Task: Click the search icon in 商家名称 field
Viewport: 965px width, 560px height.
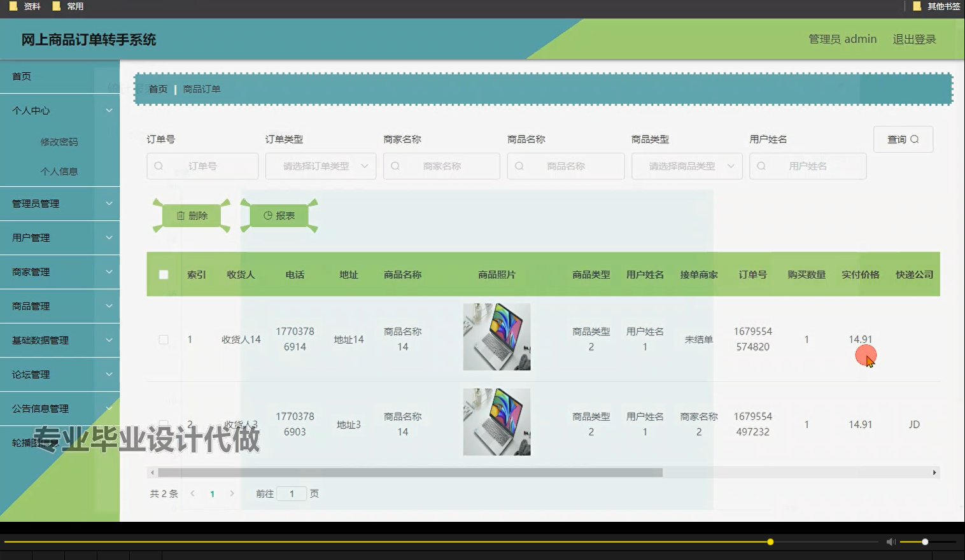Action: pyautogui.click(x=395, y=165)
